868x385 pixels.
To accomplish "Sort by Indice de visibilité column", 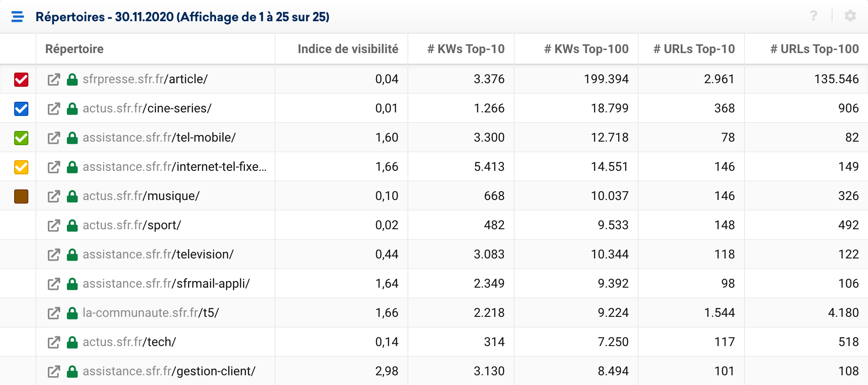I will [348, 49].
